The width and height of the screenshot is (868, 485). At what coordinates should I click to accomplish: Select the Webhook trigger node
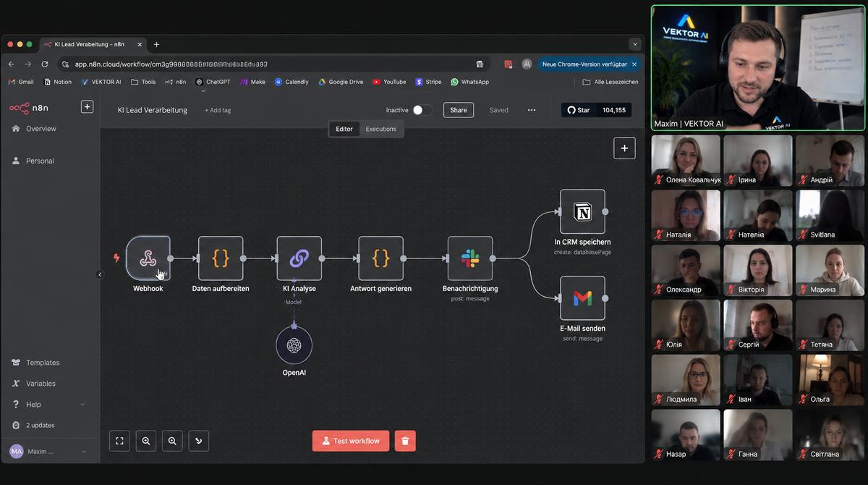[x=148, y=258]
